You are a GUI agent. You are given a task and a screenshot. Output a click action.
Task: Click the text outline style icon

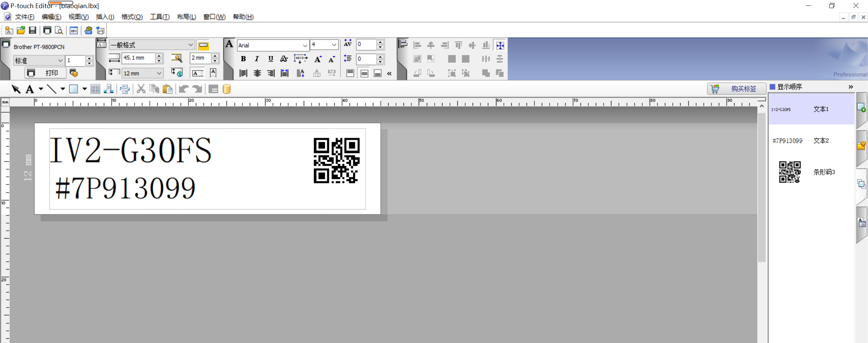284,59
